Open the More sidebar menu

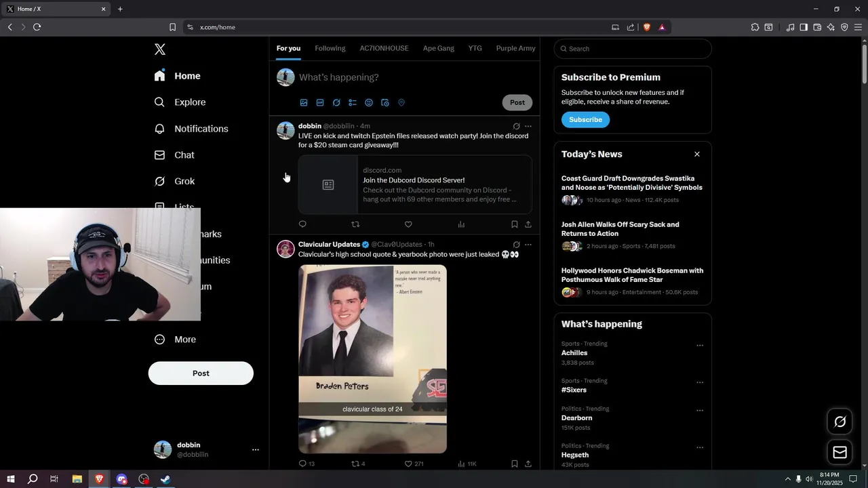175,340
